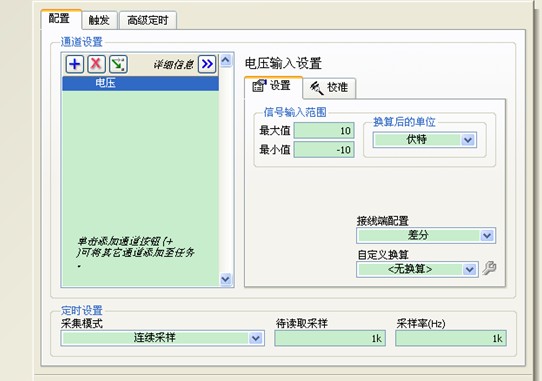Open the 自定义换算 dropdown showing <无换算>

[x=417, y=269]
